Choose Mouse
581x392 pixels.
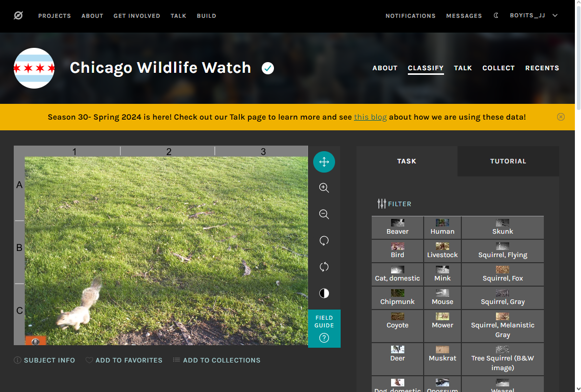[442, 298]
